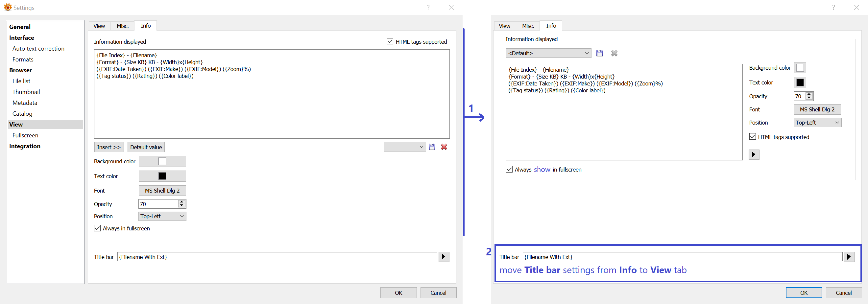The width and height of the screenshot is (868, 304).
Task: Uncheck Always in fullscreen checkbox
Action: click(x=97, y=228)
